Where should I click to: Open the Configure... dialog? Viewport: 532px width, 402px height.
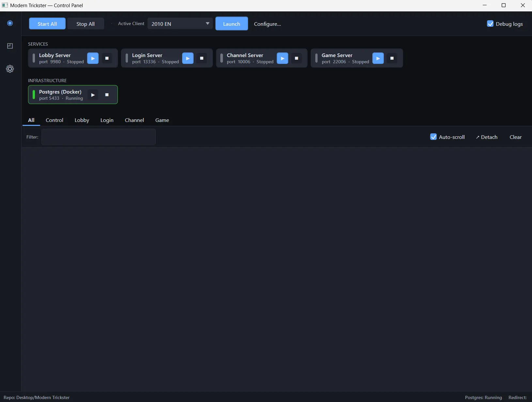click(268, 24)
